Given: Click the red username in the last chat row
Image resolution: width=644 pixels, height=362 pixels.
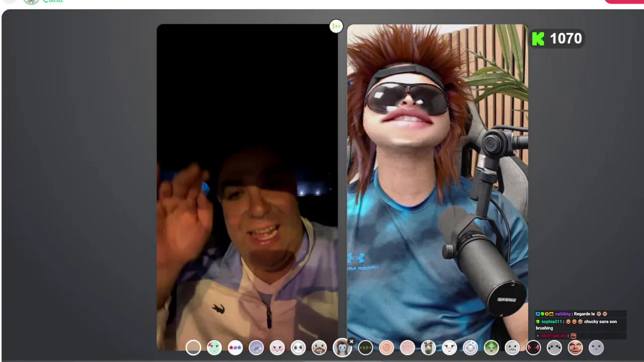Looking at the screenshot, I should click(x=554, y=336).
